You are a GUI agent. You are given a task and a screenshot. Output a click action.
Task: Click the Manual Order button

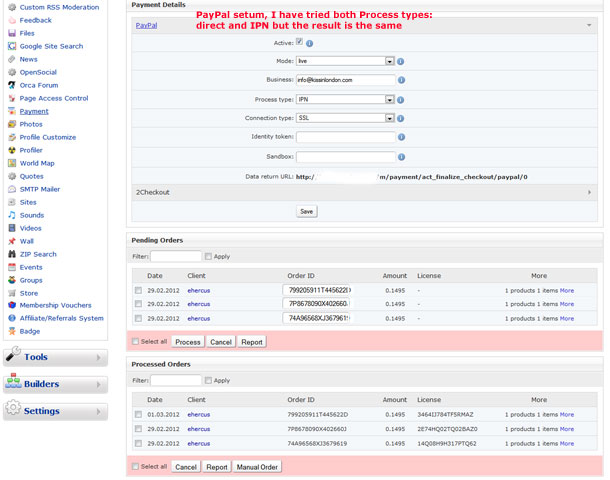[x=257, y=467]
